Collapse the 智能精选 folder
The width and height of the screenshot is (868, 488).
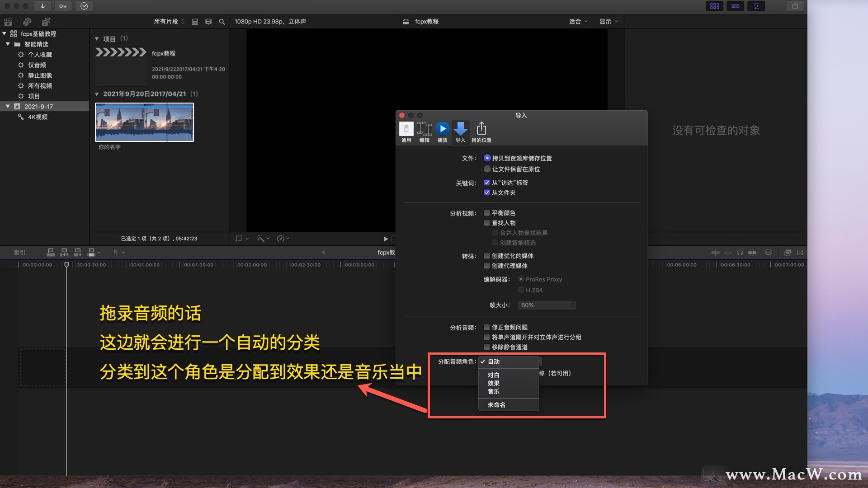(x=8, y=44)
